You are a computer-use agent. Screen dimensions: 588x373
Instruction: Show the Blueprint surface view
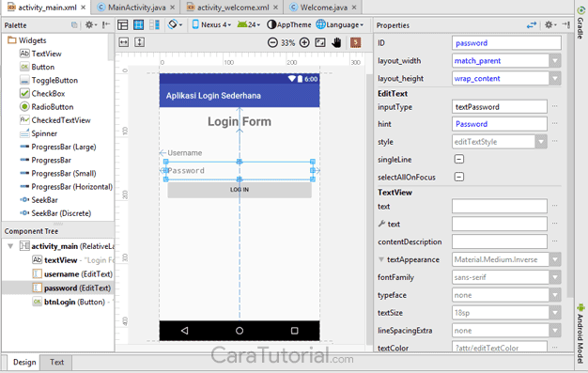138,24
